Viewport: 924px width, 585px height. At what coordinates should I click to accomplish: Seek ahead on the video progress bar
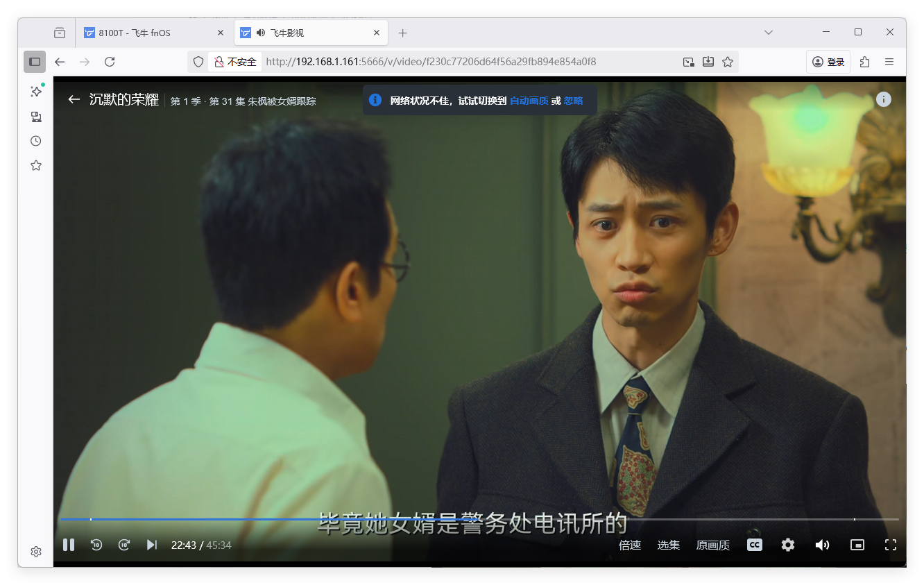pos(486,518)
